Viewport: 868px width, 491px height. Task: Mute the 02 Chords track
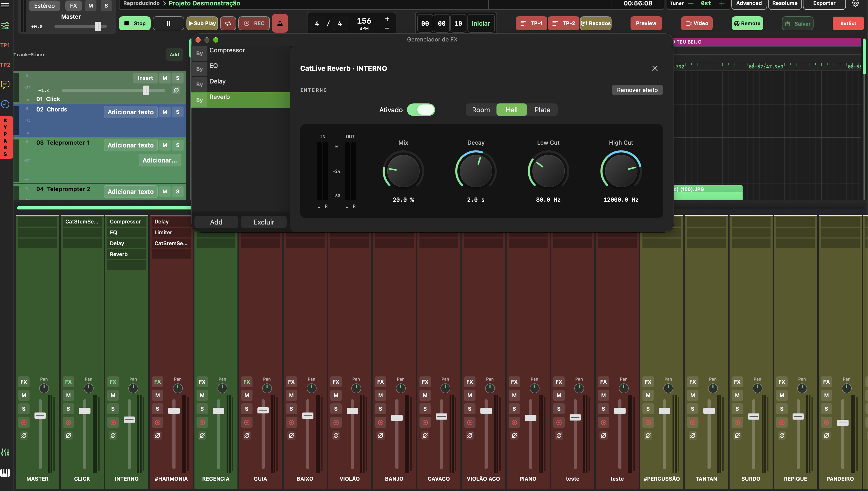click(x=165, y=112)
